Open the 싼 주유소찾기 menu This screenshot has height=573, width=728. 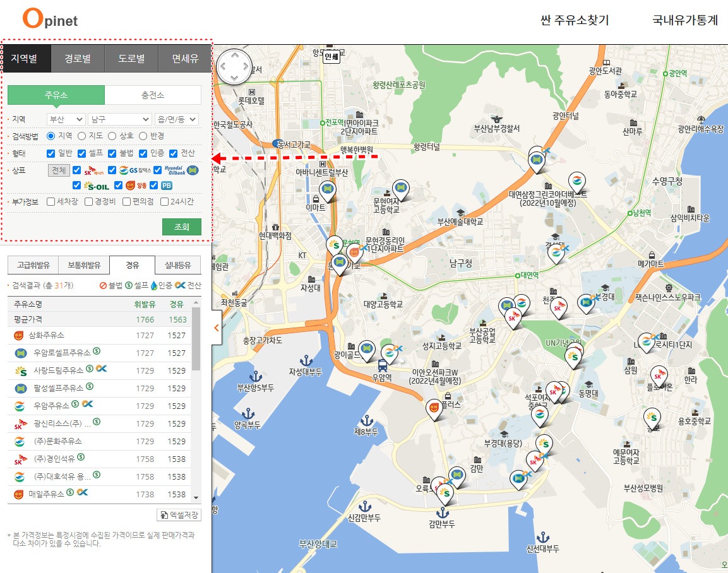575,20
